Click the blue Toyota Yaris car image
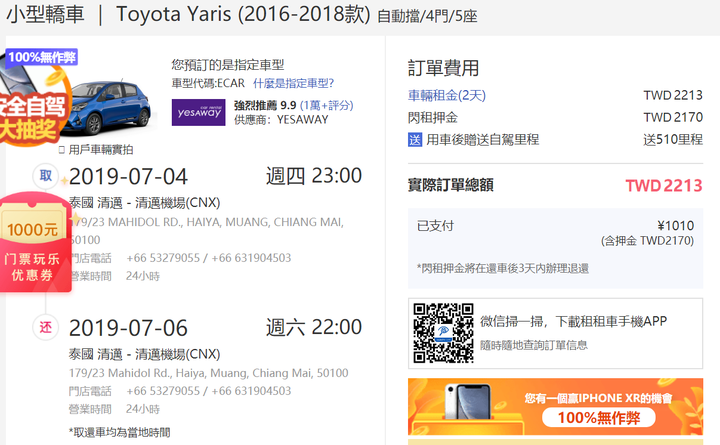720x445 pixels. pos(110,108)
